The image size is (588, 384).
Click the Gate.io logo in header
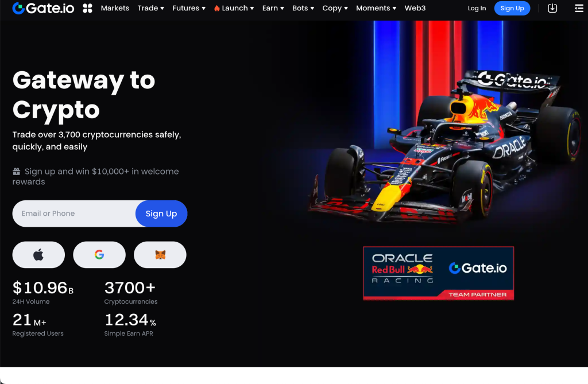pyautogui.click(x=43, y=8)
